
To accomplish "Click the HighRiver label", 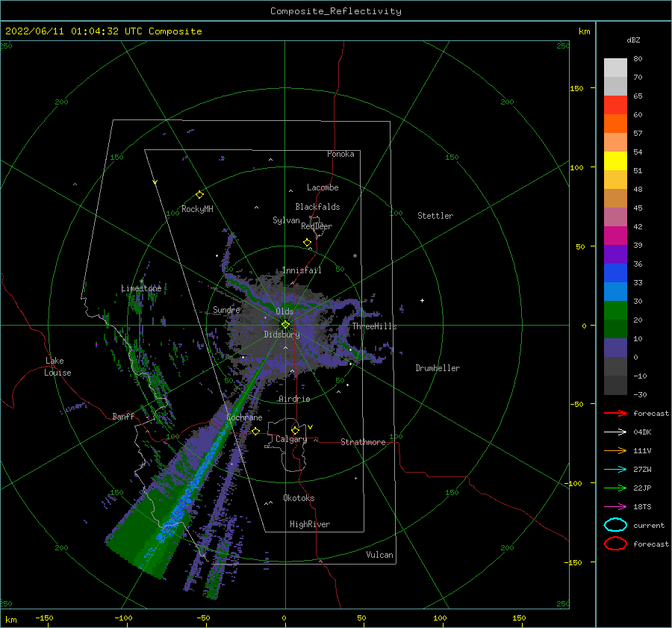I will [310, 524].
